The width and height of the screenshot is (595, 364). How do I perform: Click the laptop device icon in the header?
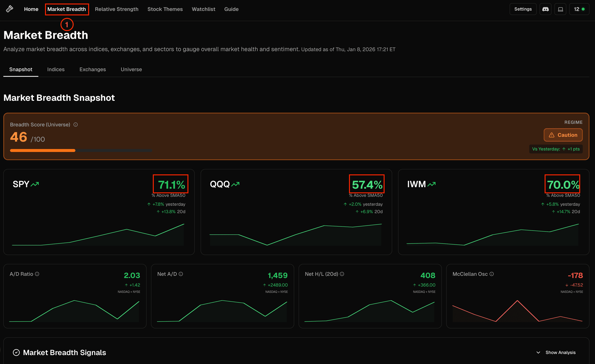click(x=561, y=9)
